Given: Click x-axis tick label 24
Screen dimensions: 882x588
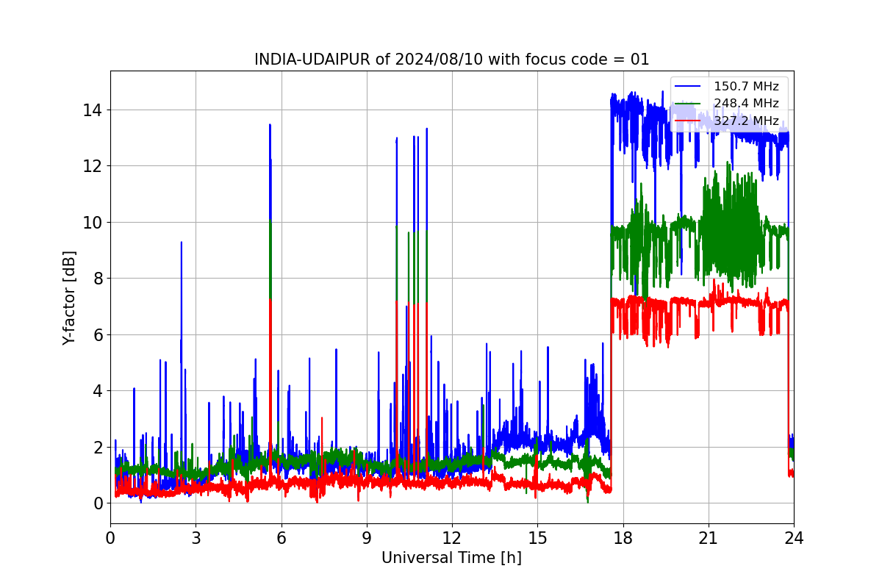Looking at the screenshot, I should tap(794, 537).
